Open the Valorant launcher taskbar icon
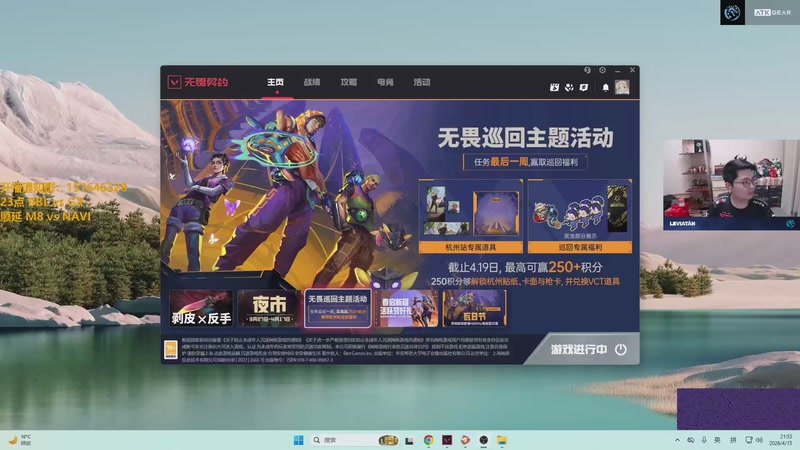This screenshot has width=800, height=450. click(447, 440)
